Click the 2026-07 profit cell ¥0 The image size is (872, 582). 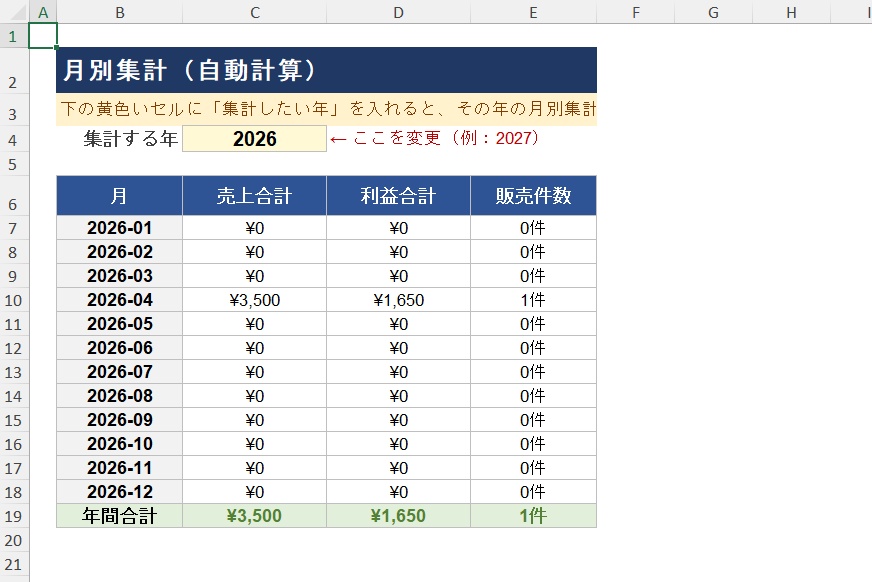click(x=398, y=371)
